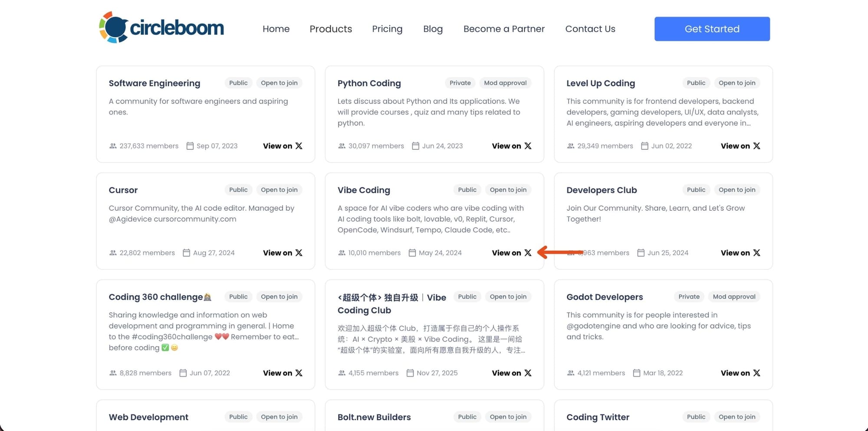Click the X icon on Python Coding card

[528, 146]
